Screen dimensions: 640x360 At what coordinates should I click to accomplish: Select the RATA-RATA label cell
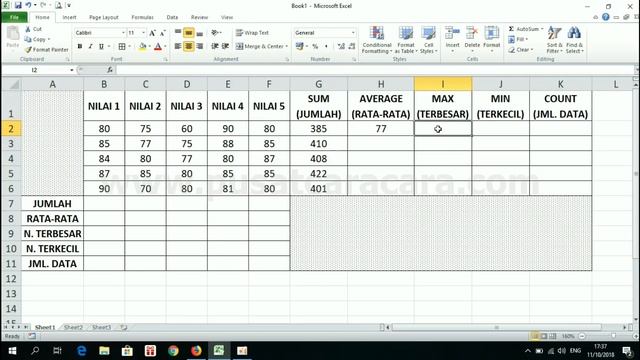tap(52, 219)
